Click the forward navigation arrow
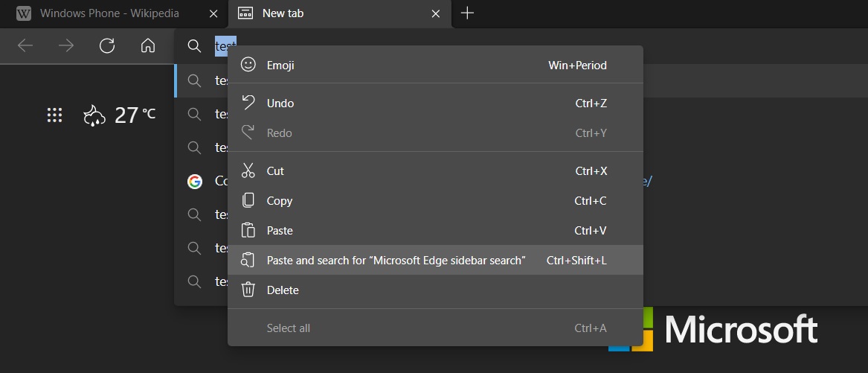Image resolution: width=868 pixels, height=373 pixels. click(x=66, y=46)
